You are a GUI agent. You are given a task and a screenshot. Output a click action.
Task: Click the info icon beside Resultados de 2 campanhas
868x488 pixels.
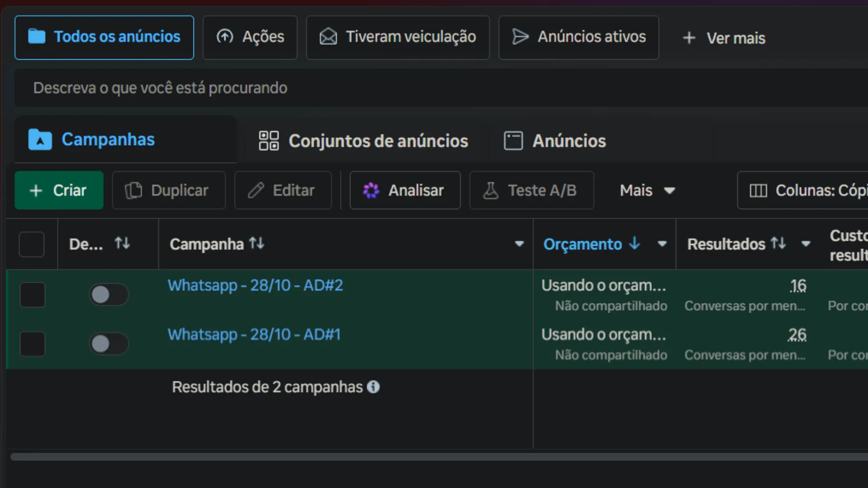(x=373, y=387)
